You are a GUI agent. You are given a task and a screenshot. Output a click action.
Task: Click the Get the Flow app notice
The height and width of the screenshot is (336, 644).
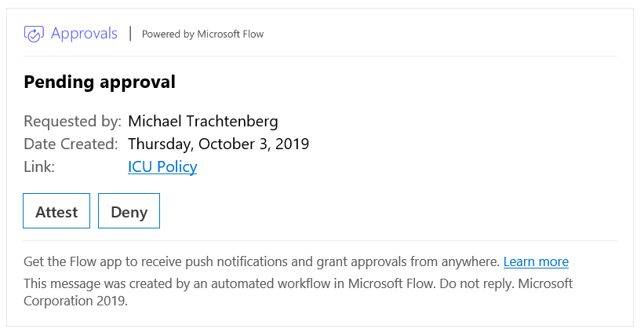[261, 261]
